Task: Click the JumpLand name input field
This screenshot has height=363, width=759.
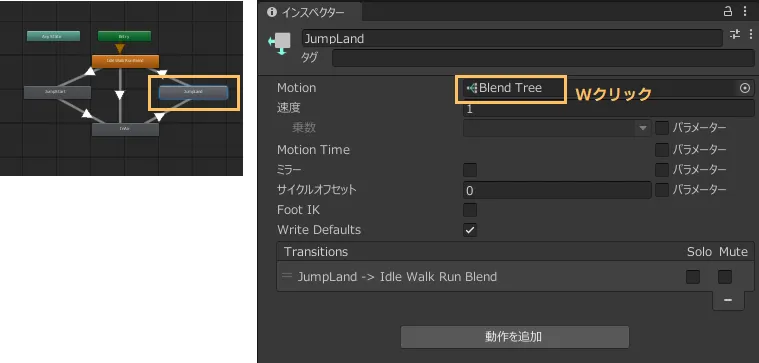Action: pos(512,39)
